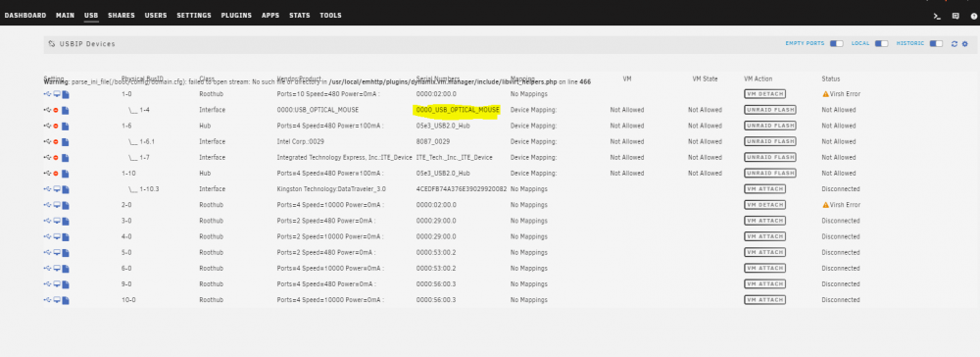Image resolution: width=980 pixels, height=357 pixels.
Task: Click the document icon in row 1-0
Action: point(65,94)
